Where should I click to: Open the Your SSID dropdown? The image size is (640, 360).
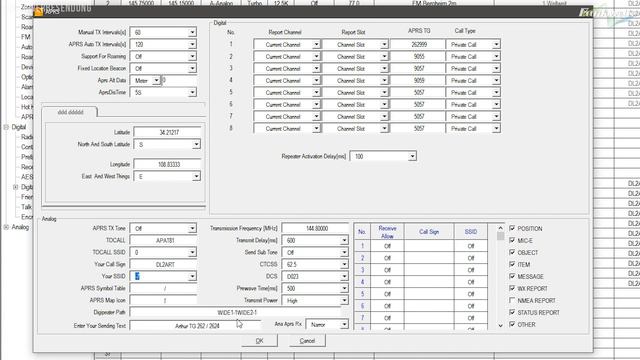coord(192,276)
